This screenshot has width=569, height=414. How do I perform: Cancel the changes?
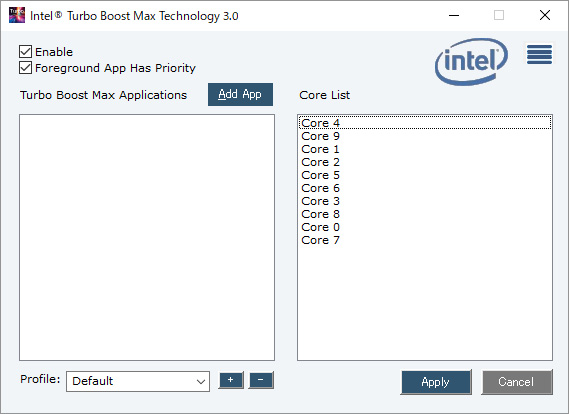click(516, 382)
